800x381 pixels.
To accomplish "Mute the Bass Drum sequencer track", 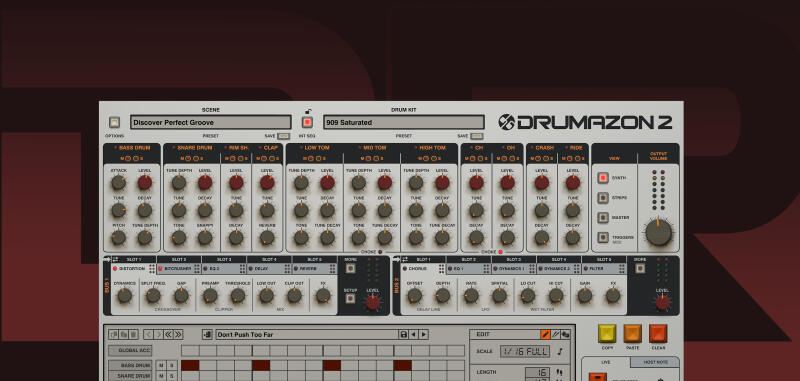I will (x=161, y=366).
